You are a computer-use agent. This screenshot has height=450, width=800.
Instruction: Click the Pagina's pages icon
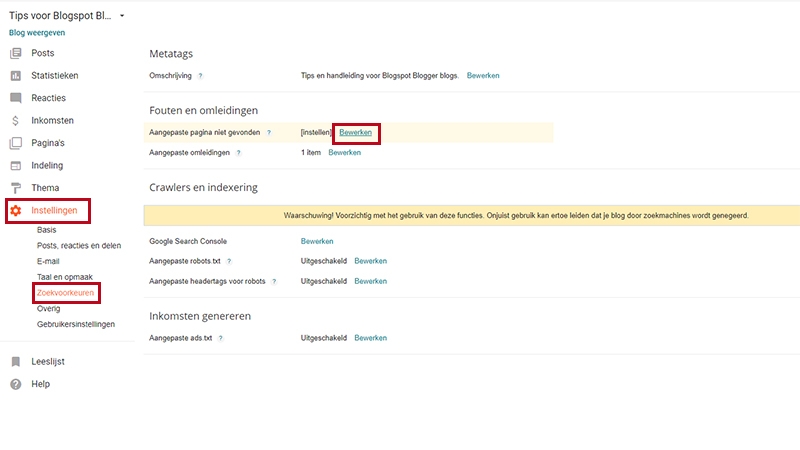[16, 143]
